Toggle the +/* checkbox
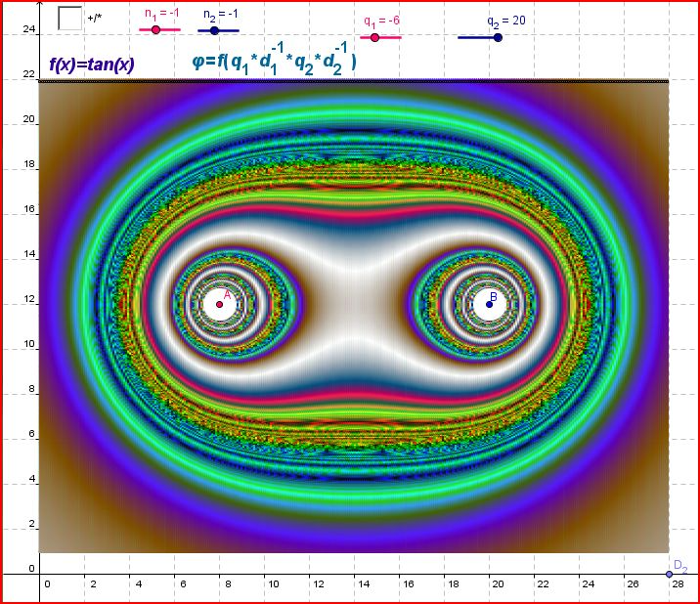700x604 pixels. [x=69, y=18]
